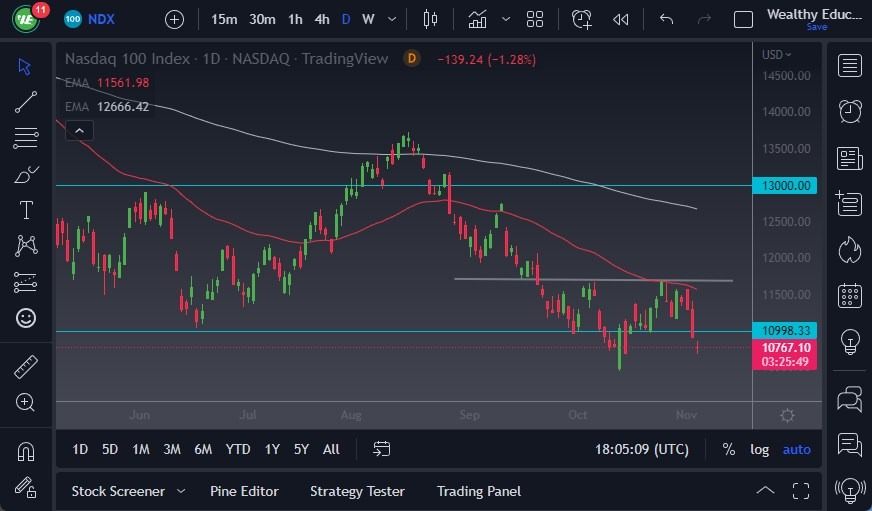Select the trend line drawing tool
Screen dimensions: 872x511
(x=26, y=102)
